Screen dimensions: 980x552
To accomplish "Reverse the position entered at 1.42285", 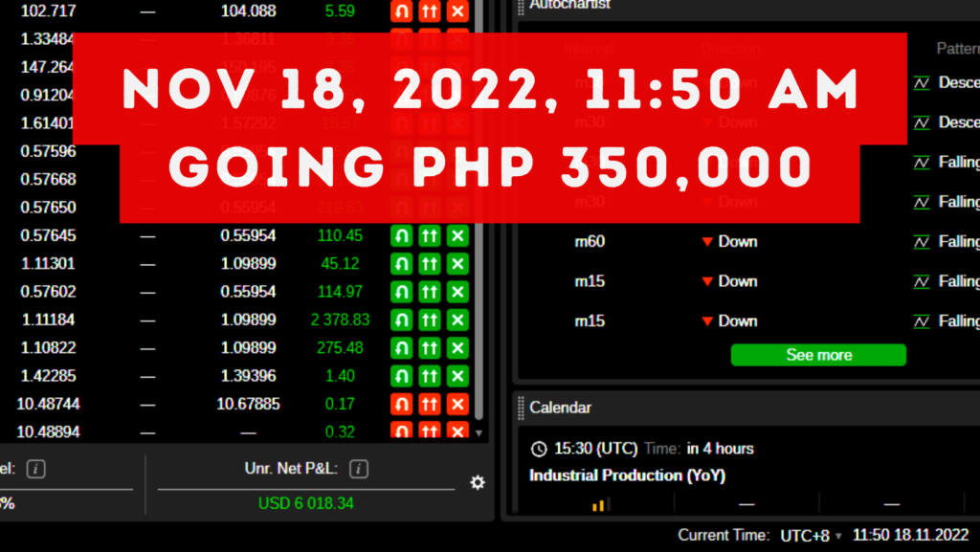I will pos(401,376).
